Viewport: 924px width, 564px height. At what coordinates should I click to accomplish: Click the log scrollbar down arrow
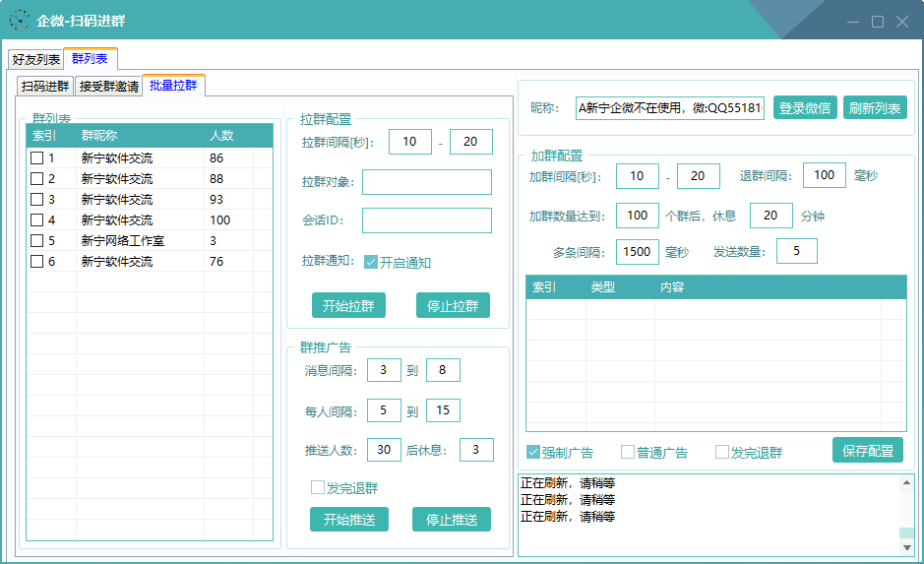[907, 547]
